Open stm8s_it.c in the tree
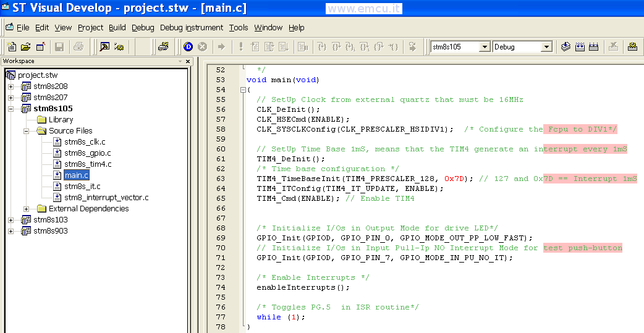Screen dimensions: 644x333 pos(82,187)
